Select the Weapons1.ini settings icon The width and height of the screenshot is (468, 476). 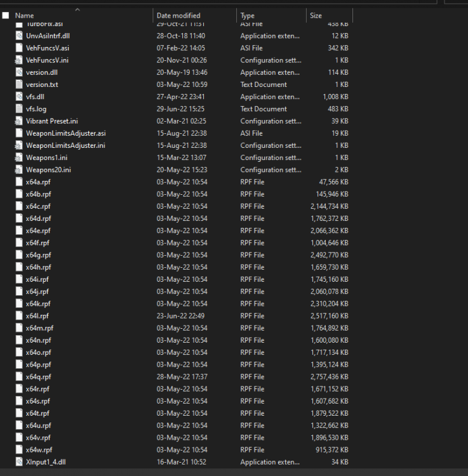point(19,157)
